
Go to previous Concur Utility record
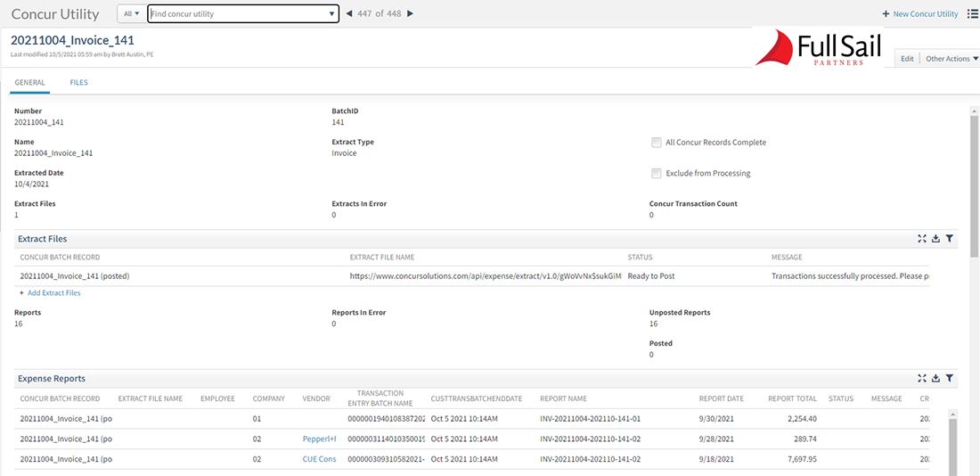pos(348,13)
